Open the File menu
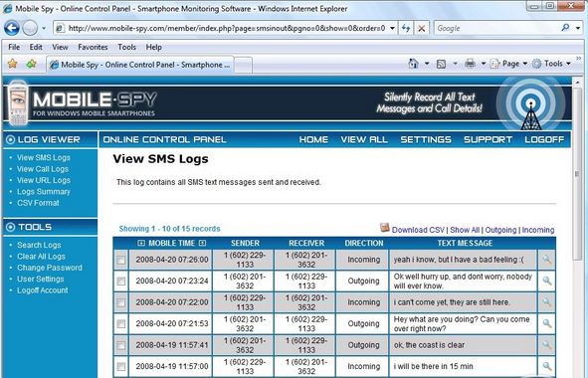588x378 pixels. tap(14, 48)
